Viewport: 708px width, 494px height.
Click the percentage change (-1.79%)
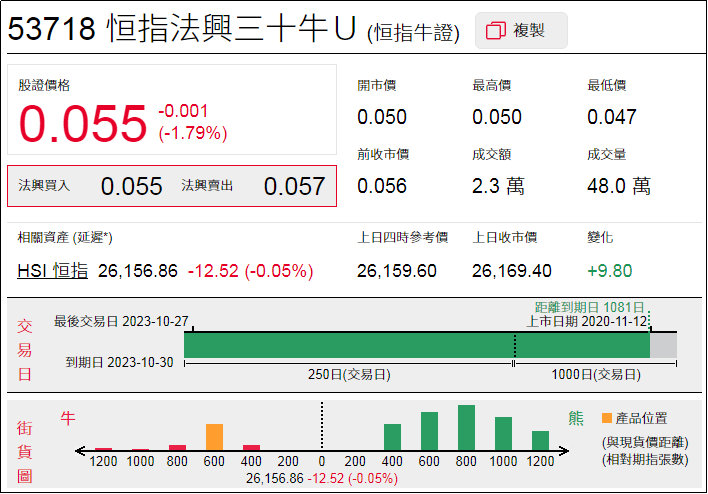[x=193, y=133]
